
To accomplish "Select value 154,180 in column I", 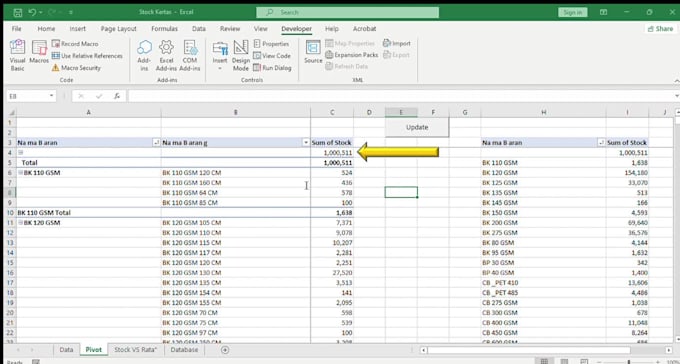I will coord(627,173).
